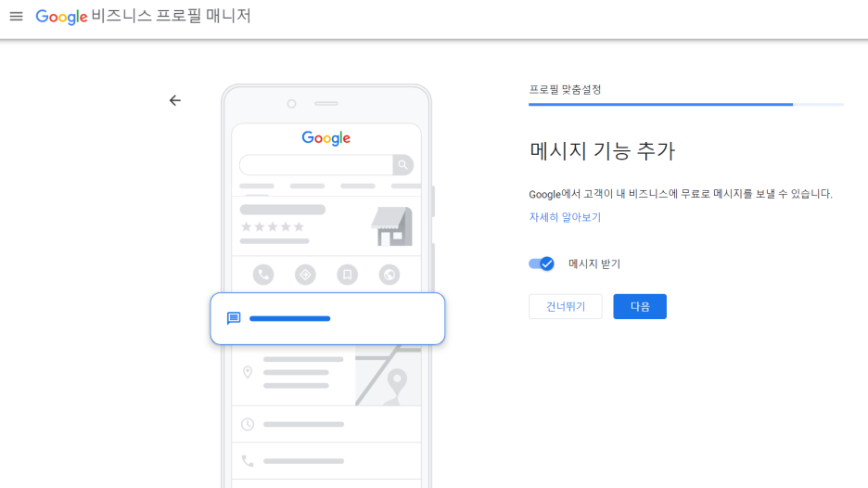Screen dimensions: 868x488
Task: Click the blue 다음 next button
Action: (640, 306)
